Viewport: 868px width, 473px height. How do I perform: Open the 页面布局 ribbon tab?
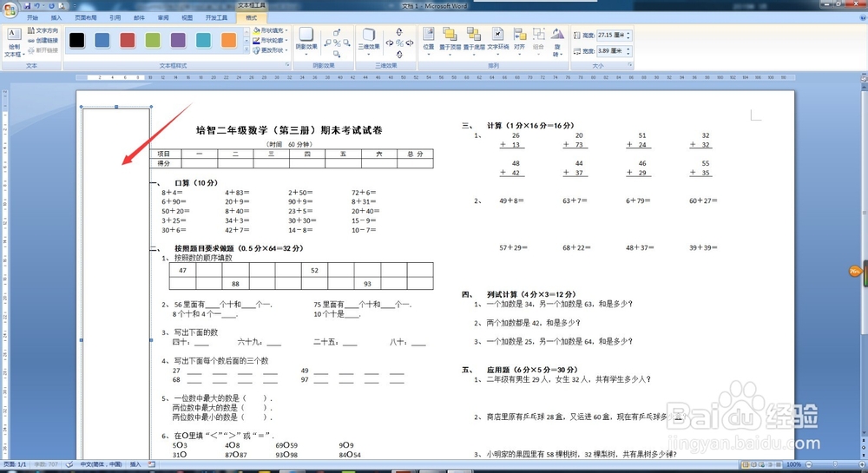[86, 17]
